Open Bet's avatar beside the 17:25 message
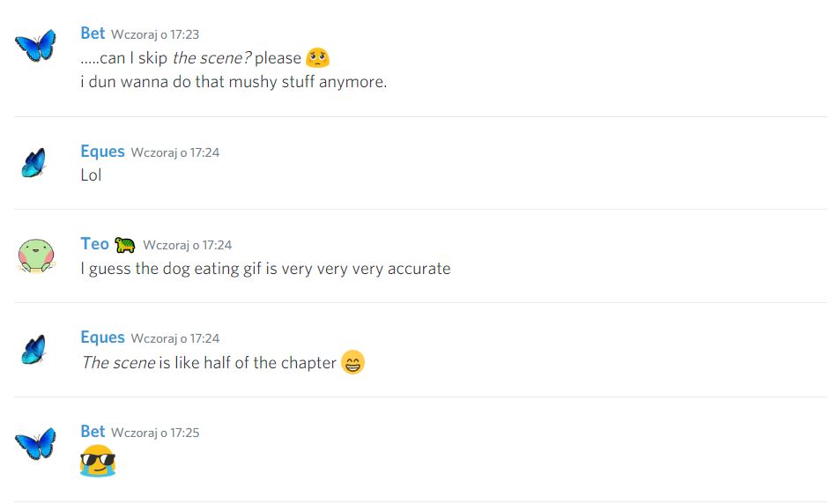838x504 pixels. 35,442
